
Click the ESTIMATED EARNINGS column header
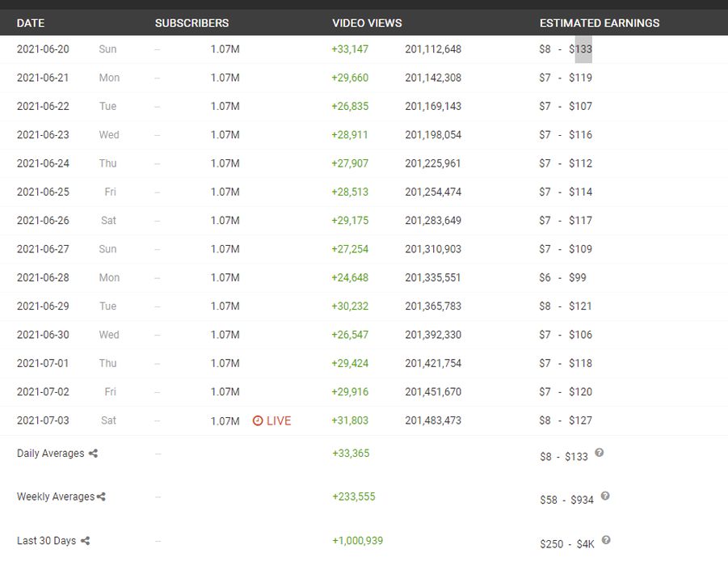click(x=600, y=23)
